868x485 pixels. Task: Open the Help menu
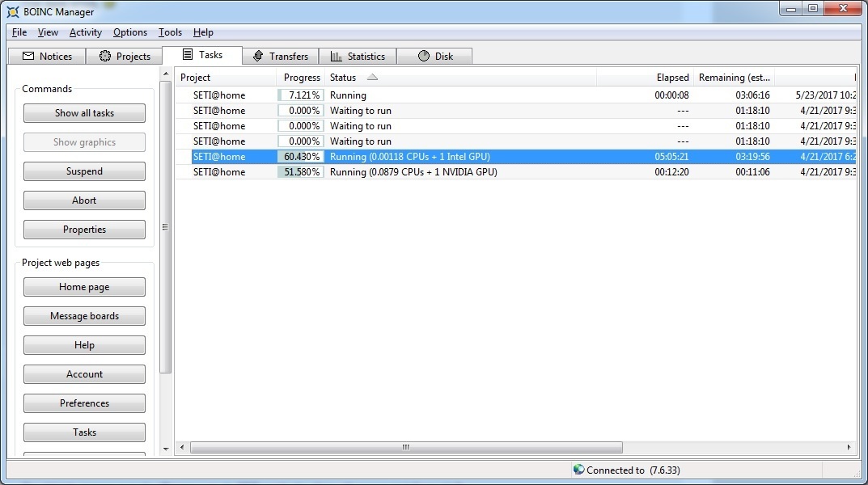click(x=203, y=32)
